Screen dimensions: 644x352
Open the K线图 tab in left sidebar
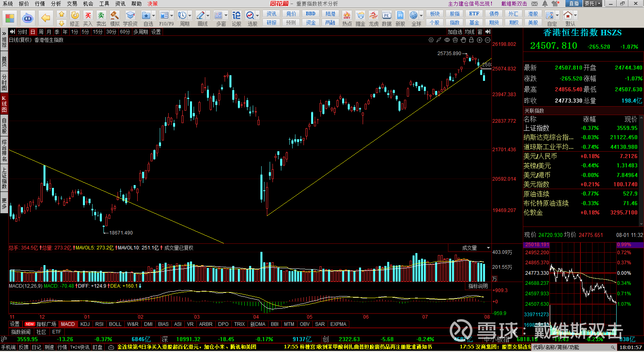4,104
